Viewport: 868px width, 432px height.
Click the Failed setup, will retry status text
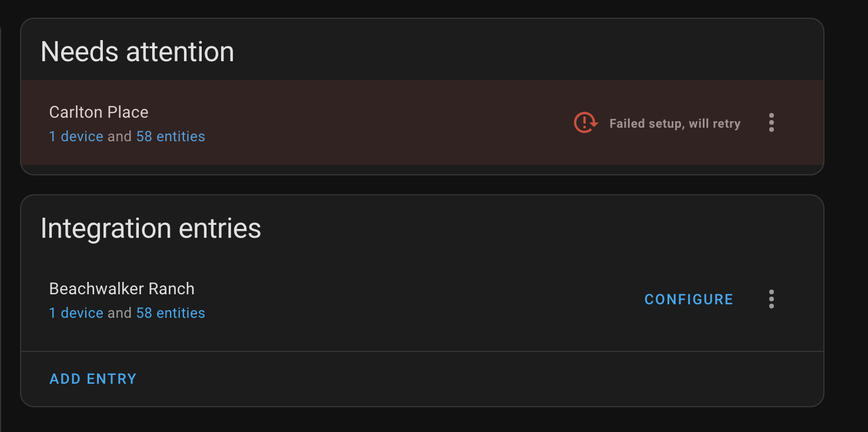[x=675, y=123]
